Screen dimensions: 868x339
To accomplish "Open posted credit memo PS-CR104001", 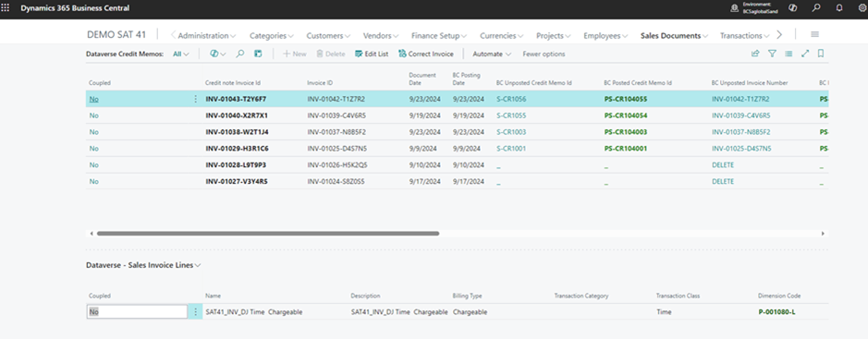I will (x=626, y=148).
